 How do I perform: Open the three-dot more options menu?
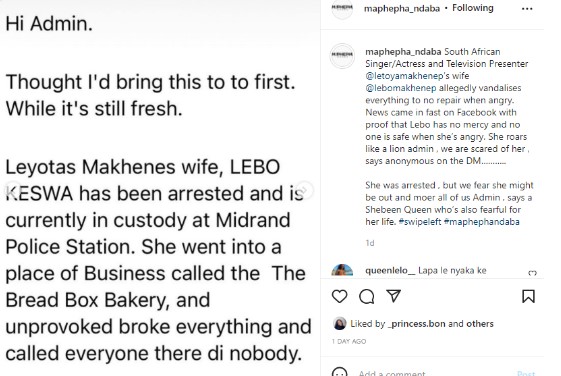point(527,9)
